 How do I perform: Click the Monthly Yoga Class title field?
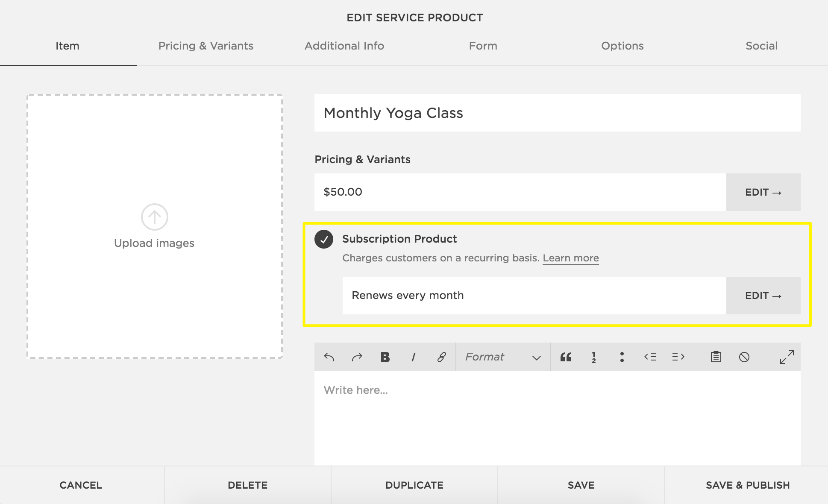tap(557, 113)
